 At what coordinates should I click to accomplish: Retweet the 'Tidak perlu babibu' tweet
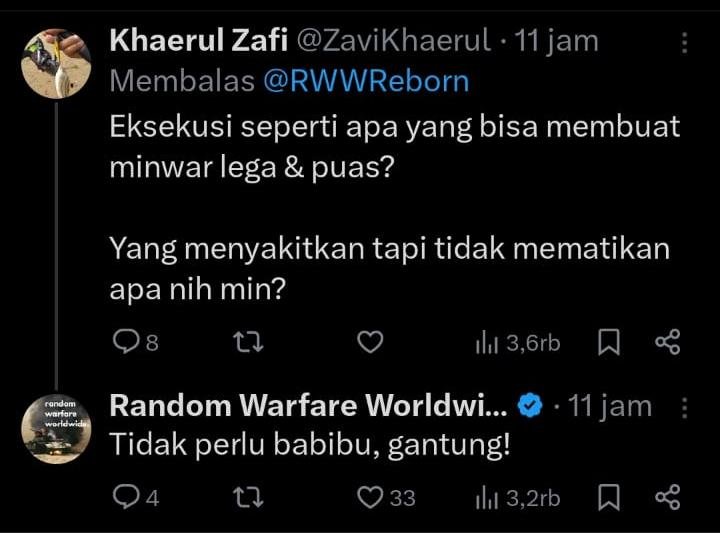tap(248, 498)
